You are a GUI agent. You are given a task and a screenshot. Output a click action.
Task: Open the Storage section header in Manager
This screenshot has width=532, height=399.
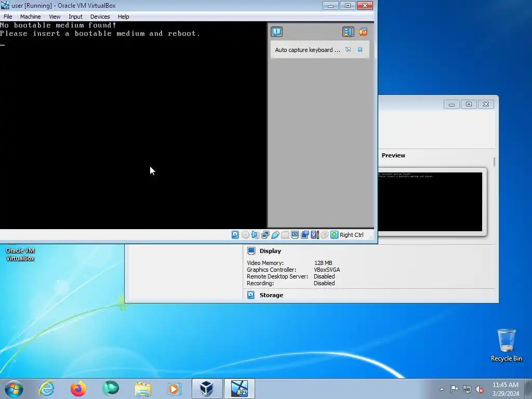(x=271, y=295)
